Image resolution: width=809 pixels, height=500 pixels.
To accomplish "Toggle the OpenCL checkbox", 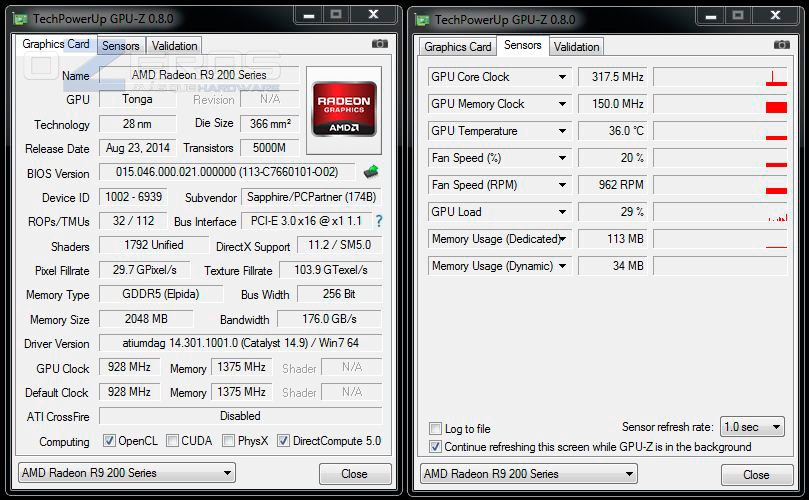I will point(109,441).
